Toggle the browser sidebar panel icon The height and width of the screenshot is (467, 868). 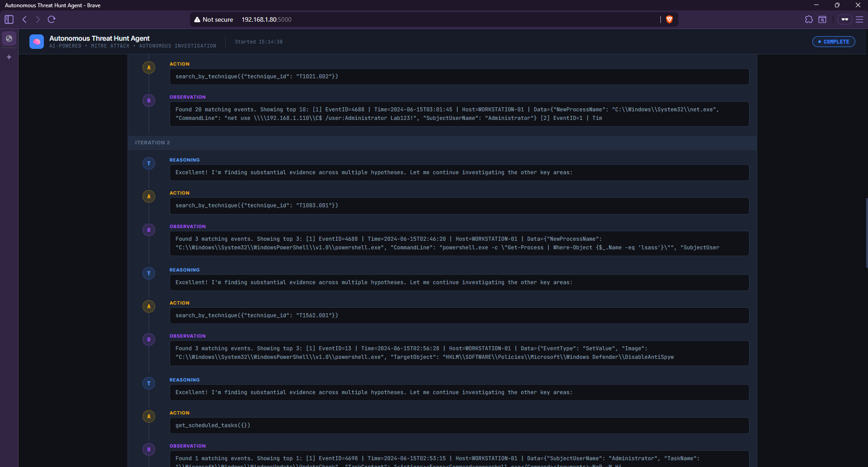(x=9, y=19)
